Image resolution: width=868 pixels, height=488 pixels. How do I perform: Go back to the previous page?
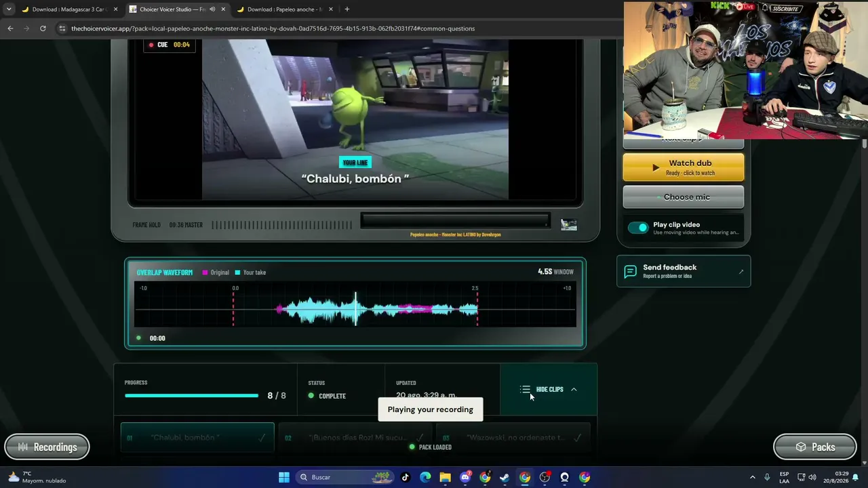pos(10,28)
